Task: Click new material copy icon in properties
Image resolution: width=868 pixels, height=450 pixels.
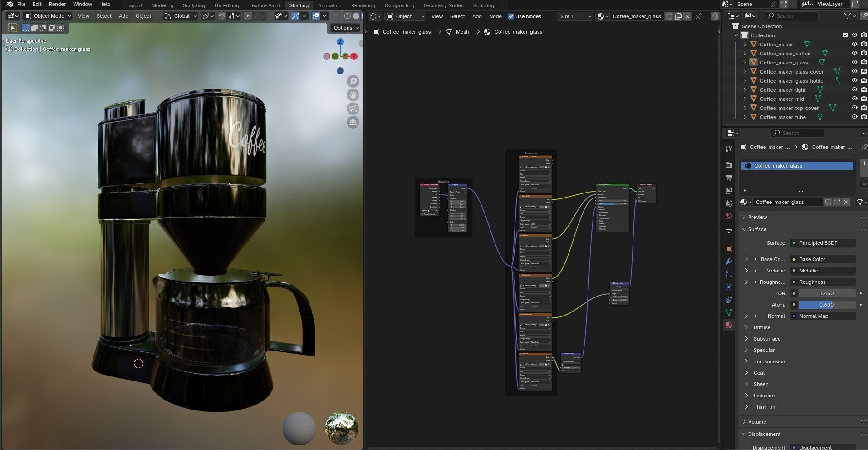Action: point(837,202)
